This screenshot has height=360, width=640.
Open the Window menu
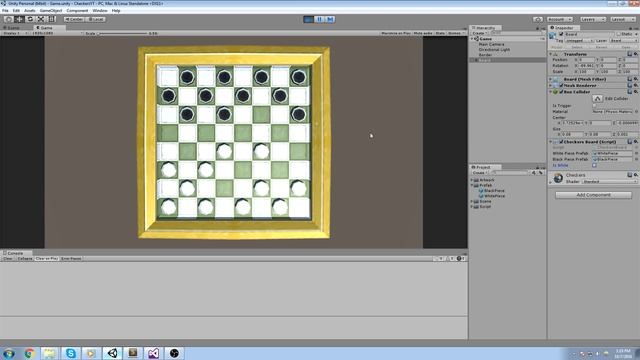[100, 11]
